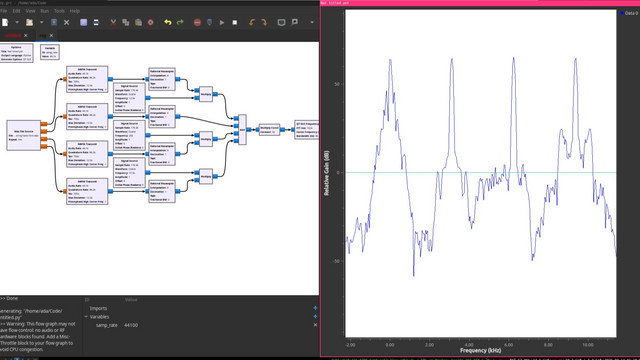Screen dimensions: 640x360
Task: Close the second flow graph tab
Action: 51,36
